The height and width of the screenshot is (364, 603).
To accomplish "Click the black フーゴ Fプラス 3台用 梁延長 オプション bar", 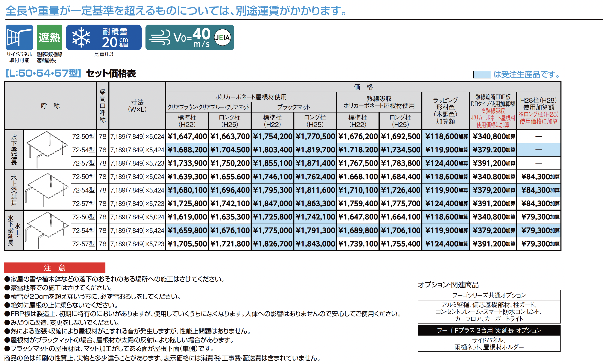I will [489, 330].
